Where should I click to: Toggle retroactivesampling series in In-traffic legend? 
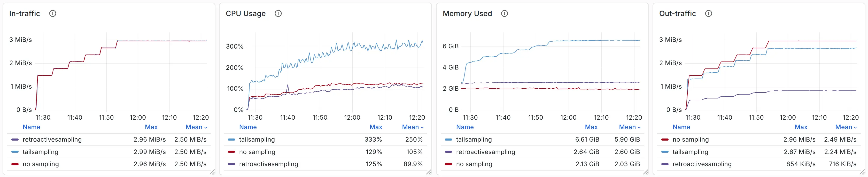(x=52, y=140)
